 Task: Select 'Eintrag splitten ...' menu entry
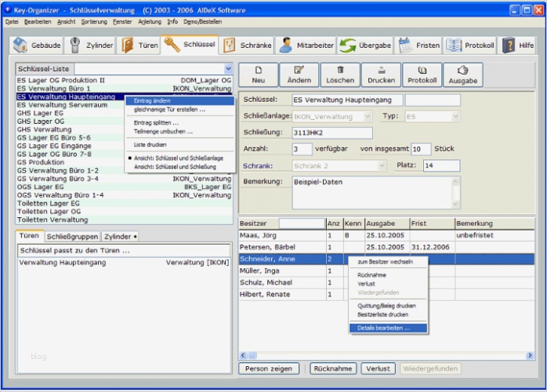tap(179, 123)
